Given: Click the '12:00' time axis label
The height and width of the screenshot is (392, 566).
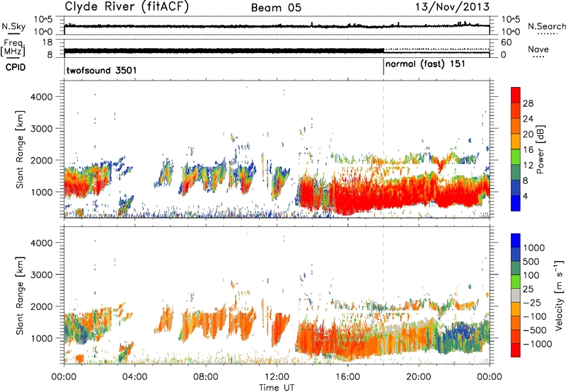Looking at the screenshot, I should coord(277,377).
